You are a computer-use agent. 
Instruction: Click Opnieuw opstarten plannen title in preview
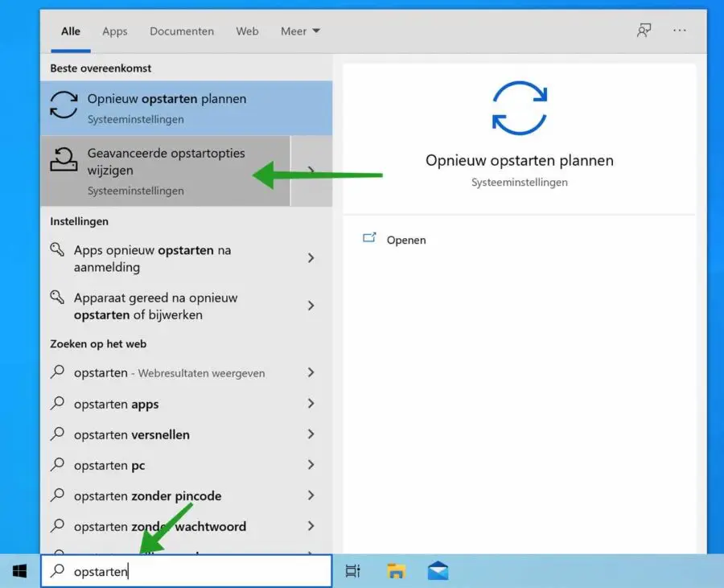[x=520, y=160]
